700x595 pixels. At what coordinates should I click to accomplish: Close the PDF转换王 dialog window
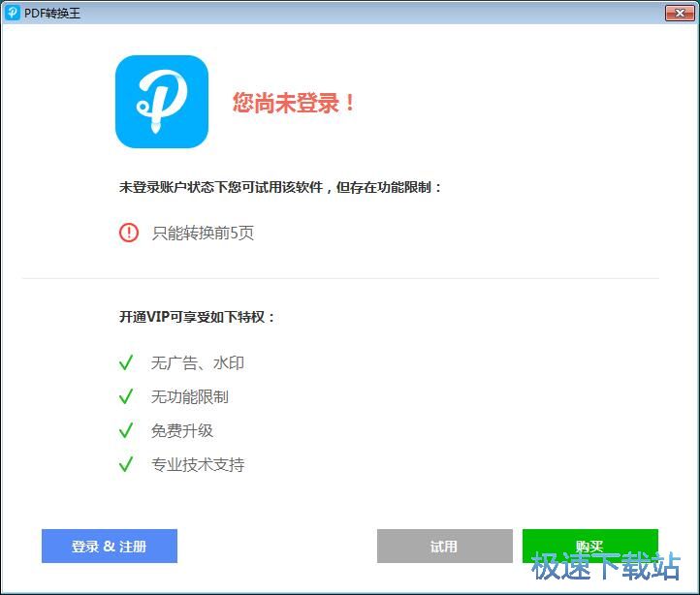pyautogui.click(x=680, y=13)
